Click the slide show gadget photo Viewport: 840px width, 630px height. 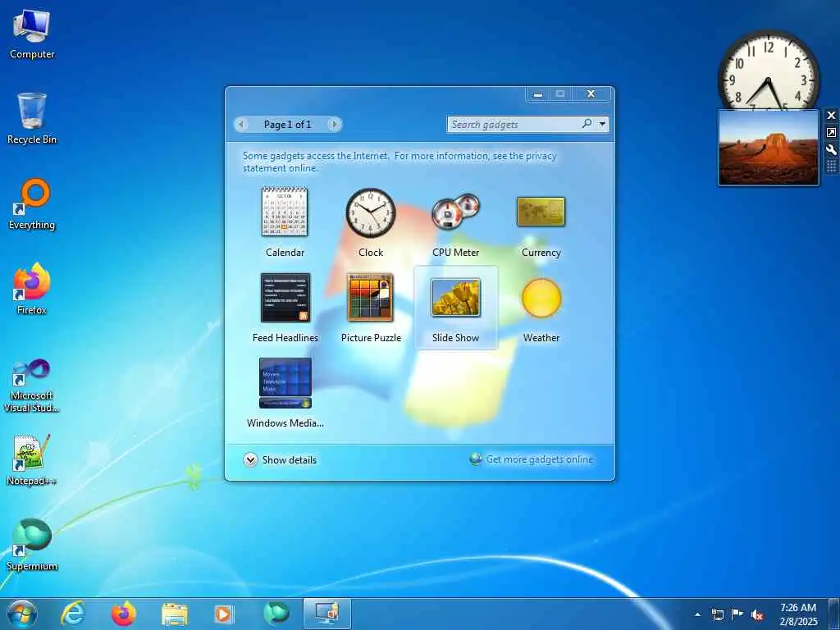768,148
